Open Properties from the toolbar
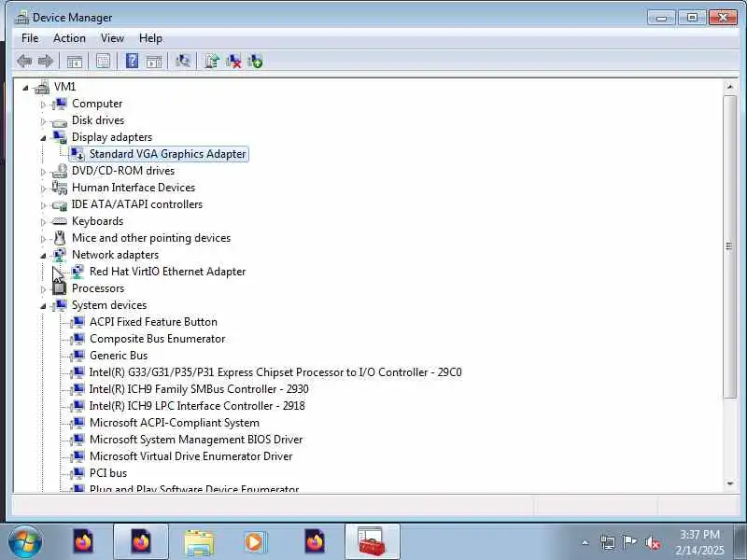The image size is (747, 560). (x=103, y=61)
